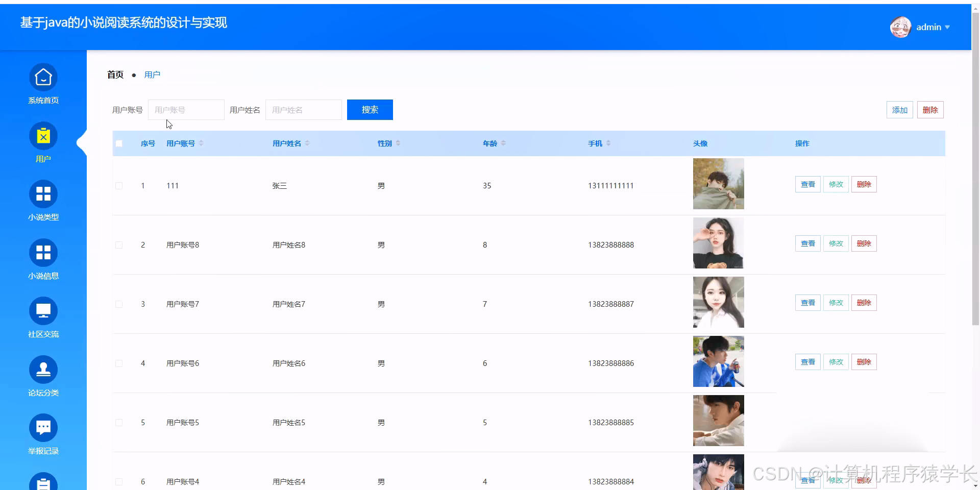Open avatar thumbnail for 用户账号8

click(719, 243)
